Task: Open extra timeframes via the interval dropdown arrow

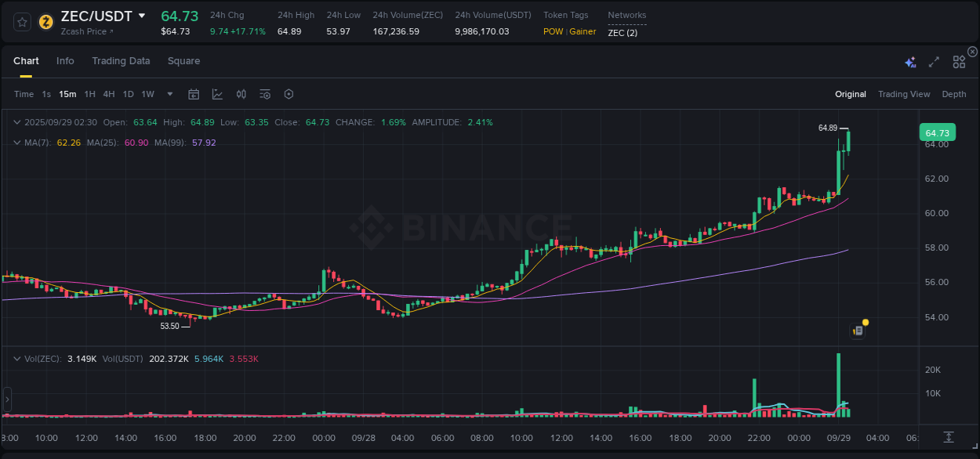Action: point(169,94)
